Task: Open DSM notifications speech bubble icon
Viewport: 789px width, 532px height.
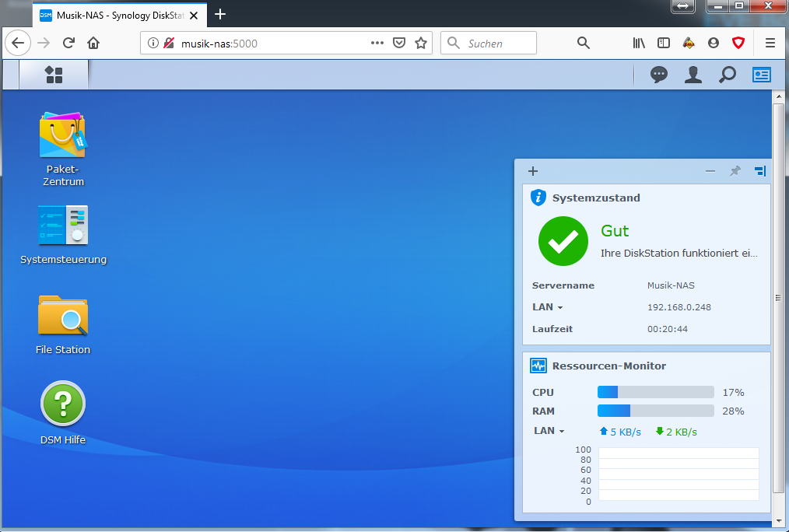Action: [x=659, y=75]
